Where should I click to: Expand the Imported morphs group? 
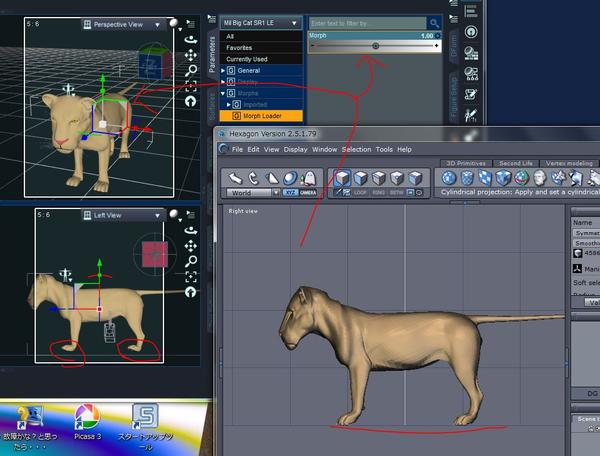pos(228,104)
